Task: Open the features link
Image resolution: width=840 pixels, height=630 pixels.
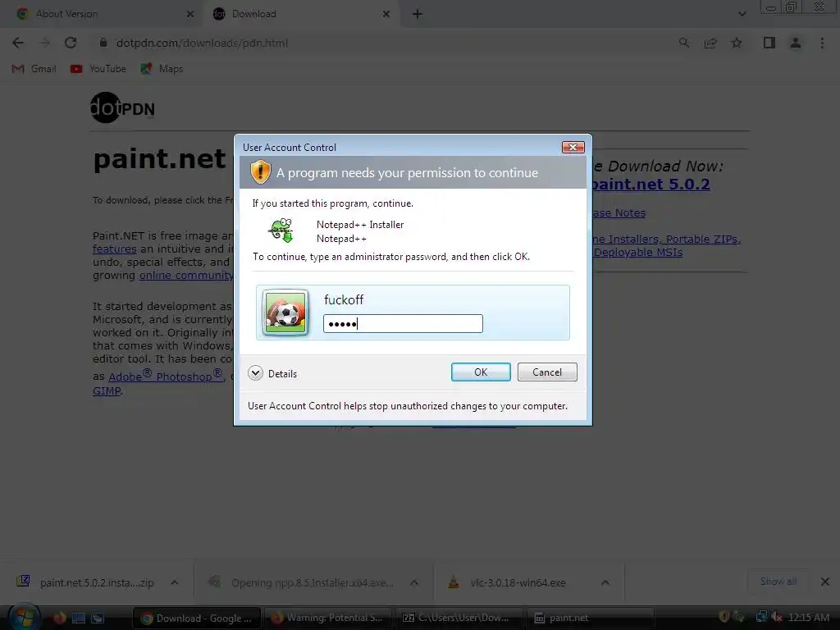Action: 114,249
